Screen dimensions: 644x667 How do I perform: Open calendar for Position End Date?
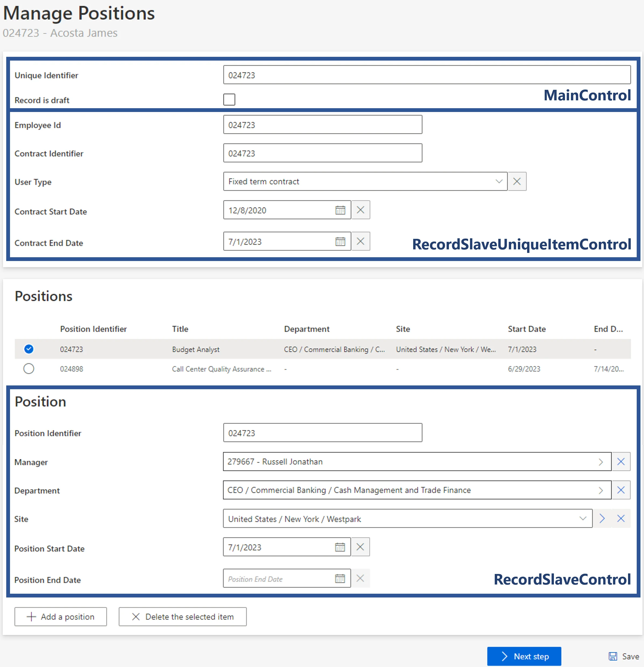point(340,579)
